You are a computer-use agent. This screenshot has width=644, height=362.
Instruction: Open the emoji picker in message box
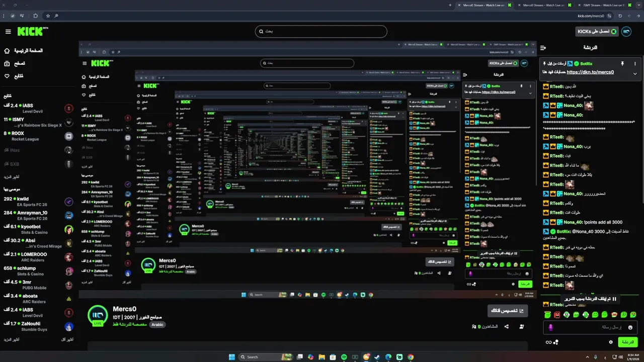pyautogui.click(x=630, y=327)
